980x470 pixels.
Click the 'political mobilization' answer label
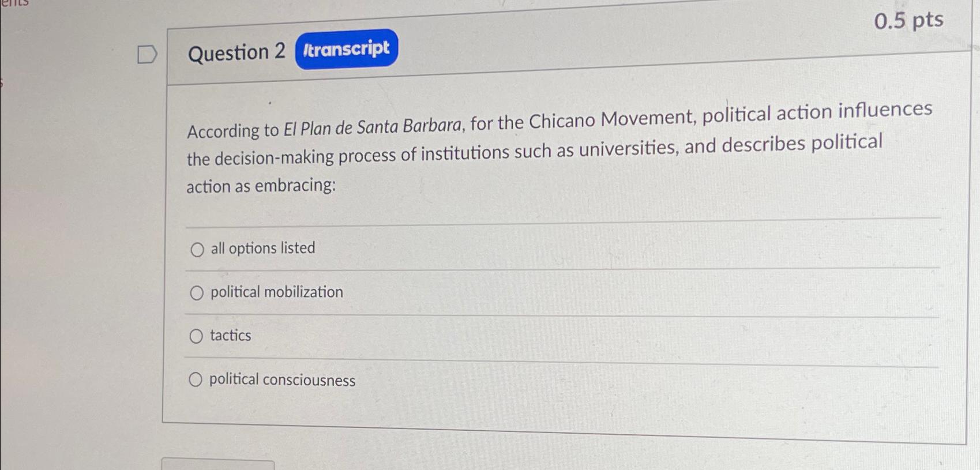[x=276, y=292]
